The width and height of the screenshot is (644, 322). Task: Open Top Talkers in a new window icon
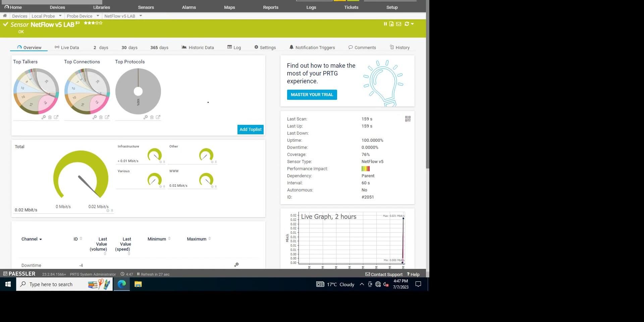tap(56, 117)
